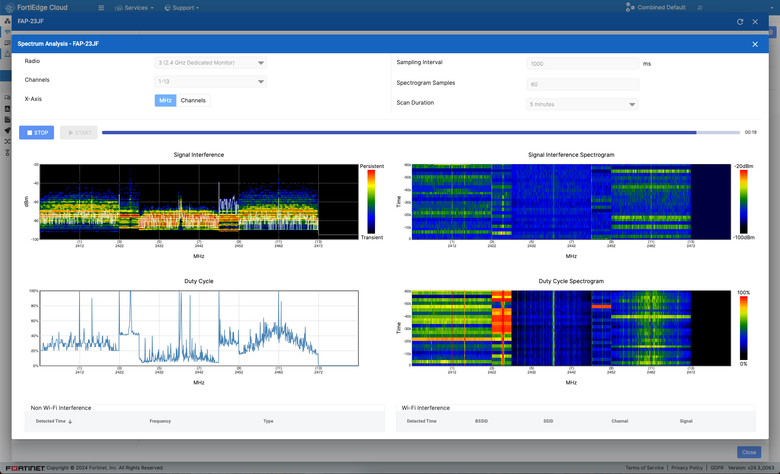The width and height of the screenshot is (780, 474).
Task: Click the scan progress bar
Action: pos(420,132)
